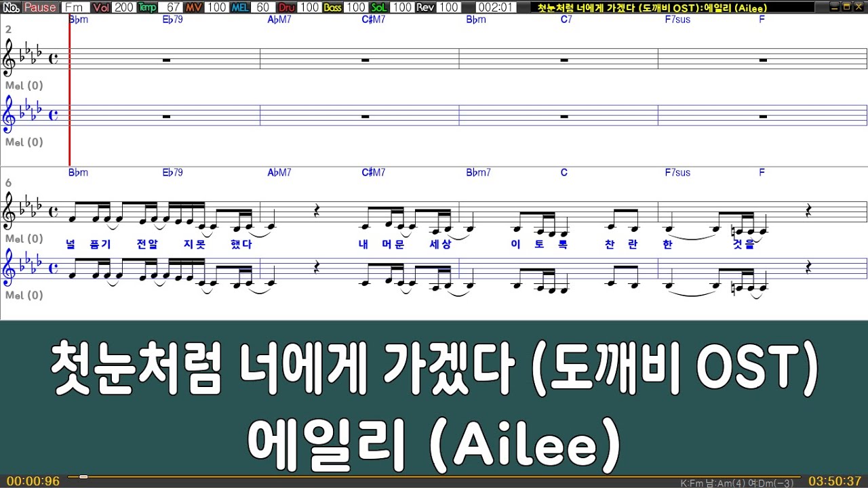Select the SoL value field
Image resolution: width=868 pixels, height=488 pixels.
click(402, 7)
